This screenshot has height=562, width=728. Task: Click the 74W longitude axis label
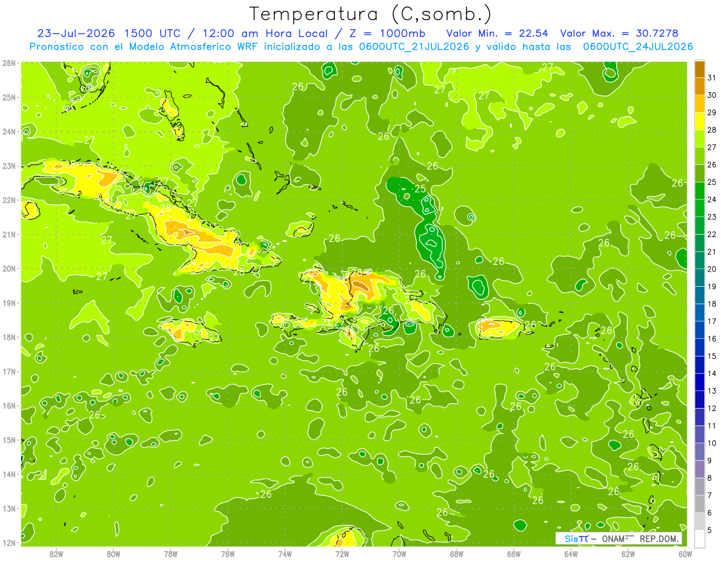click(285, 554)
